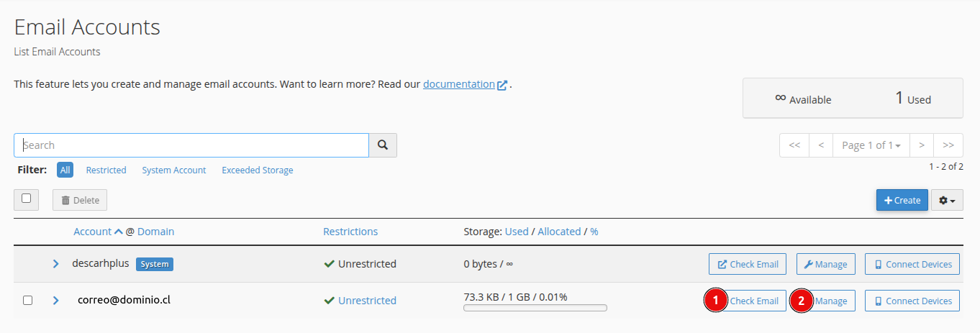Click the gear settings dropdown button
Image resolution: width=980 pixels, height=333 pixels.
click(x=947, y=200)
